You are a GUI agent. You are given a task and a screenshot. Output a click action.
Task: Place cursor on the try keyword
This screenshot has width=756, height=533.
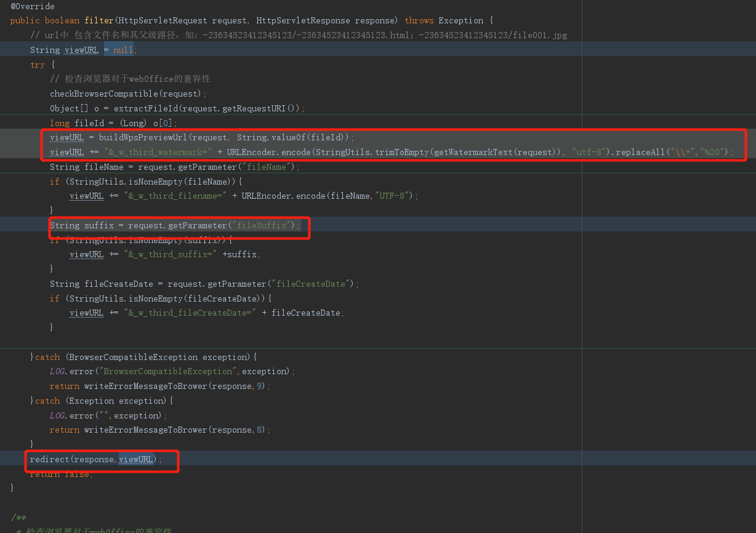tap(37, 65)
